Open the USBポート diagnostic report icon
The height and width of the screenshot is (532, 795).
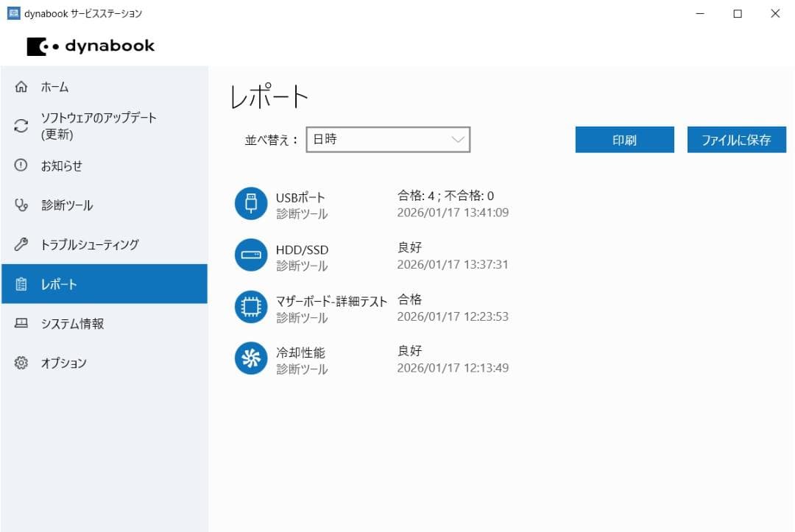(x=250, y=203)
